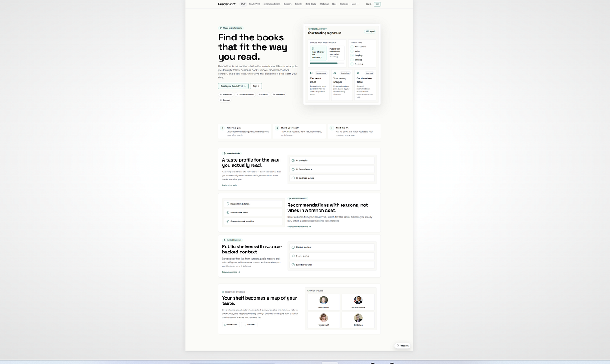Click the ReaderPrint logo in the header
This screenshot has width=610, height=364.
227,4
